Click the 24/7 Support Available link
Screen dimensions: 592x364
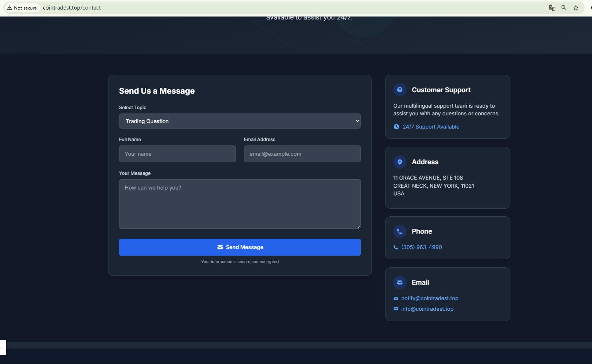[431, 127]
